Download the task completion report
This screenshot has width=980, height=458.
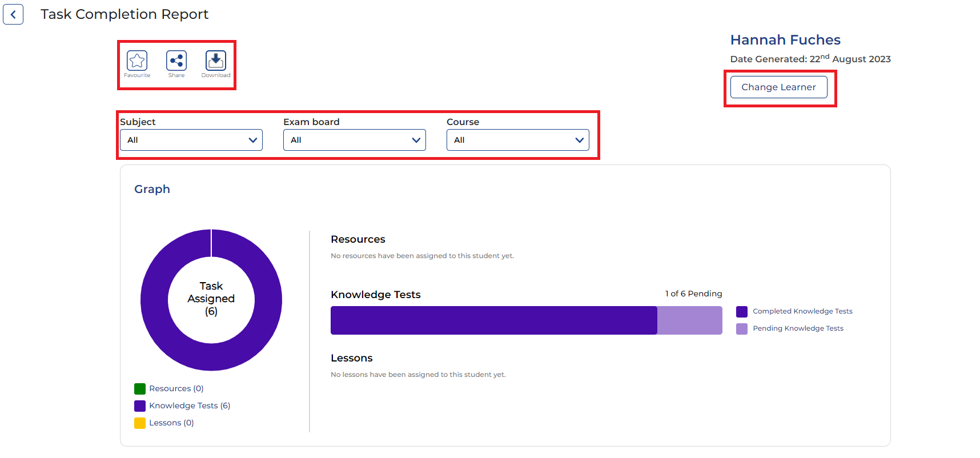[x=216, y=61]
